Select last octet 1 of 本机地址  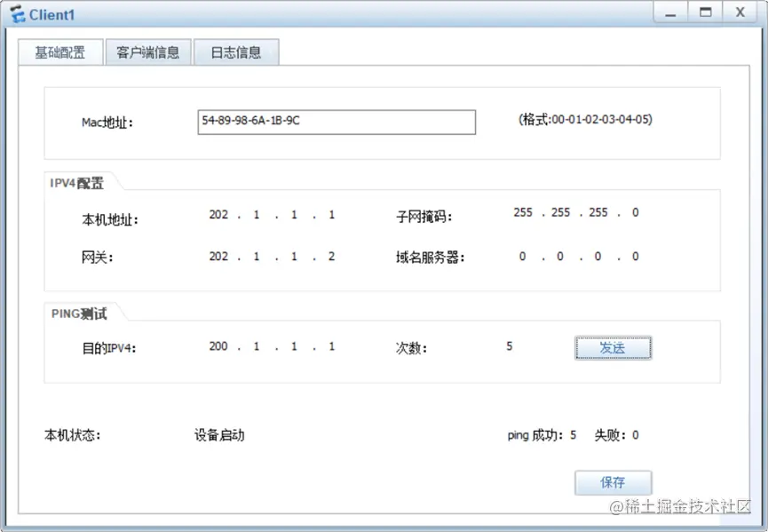(331, 215)
